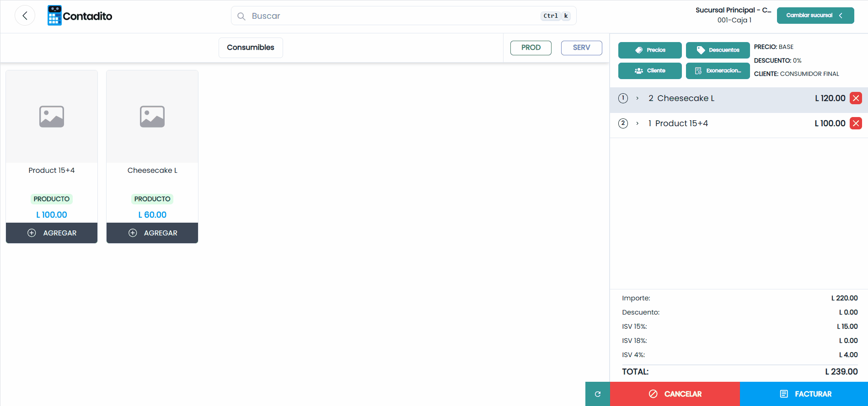Click the 001-Caja 1 register label
868x406 pixels.
[734, 20]
